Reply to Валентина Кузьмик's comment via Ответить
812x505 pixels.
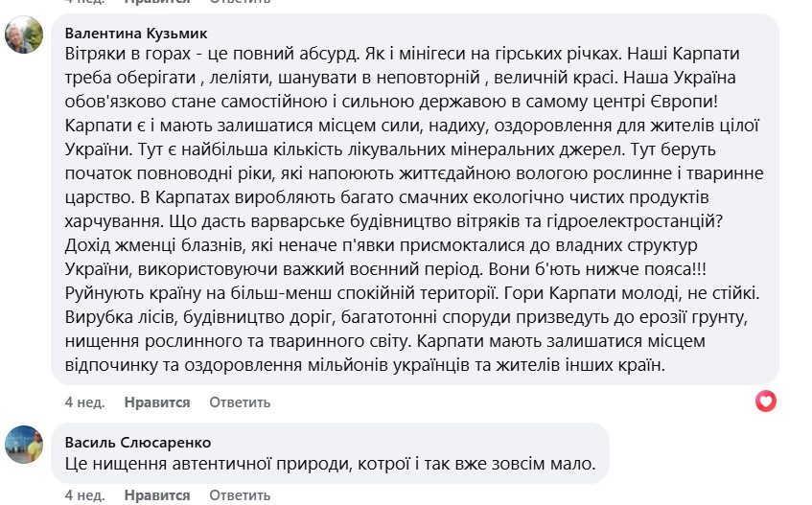(234, 402)
